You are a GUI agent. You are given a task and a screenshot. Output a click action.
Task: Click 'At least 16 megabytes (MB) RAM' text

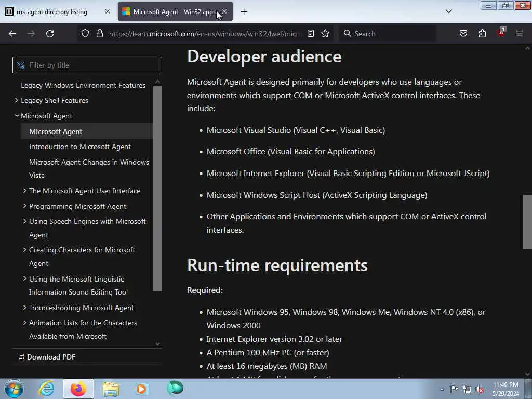tap(267, 366)
